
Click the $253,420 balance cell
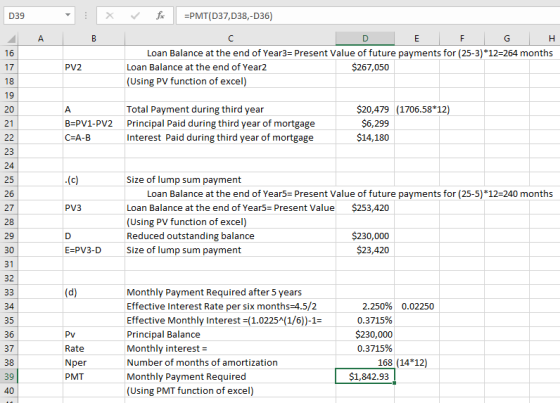point(365,208)
